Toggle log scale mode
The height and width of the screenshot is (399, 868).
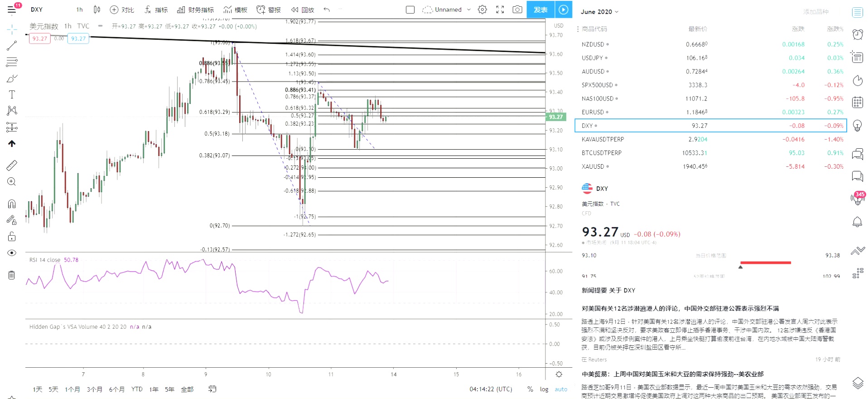tap(544, 389)
